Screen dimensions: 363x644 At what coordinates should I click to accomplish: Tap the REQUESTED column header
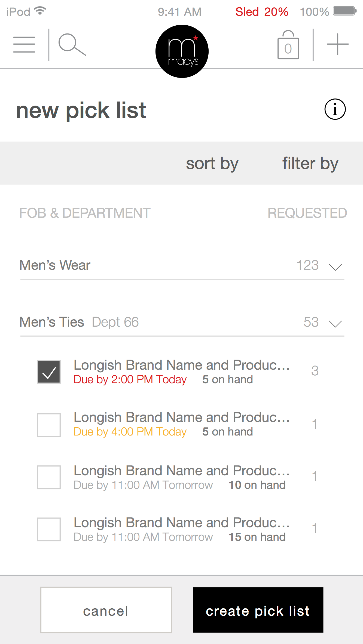pos(307,213)
